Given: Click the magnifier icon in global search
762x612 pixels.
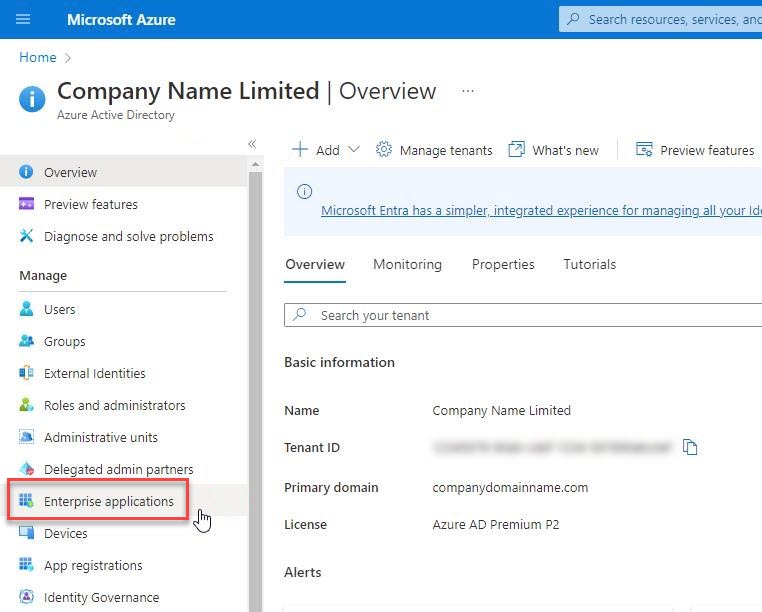Looking at the screenshot, I should [x=573, y=19].
